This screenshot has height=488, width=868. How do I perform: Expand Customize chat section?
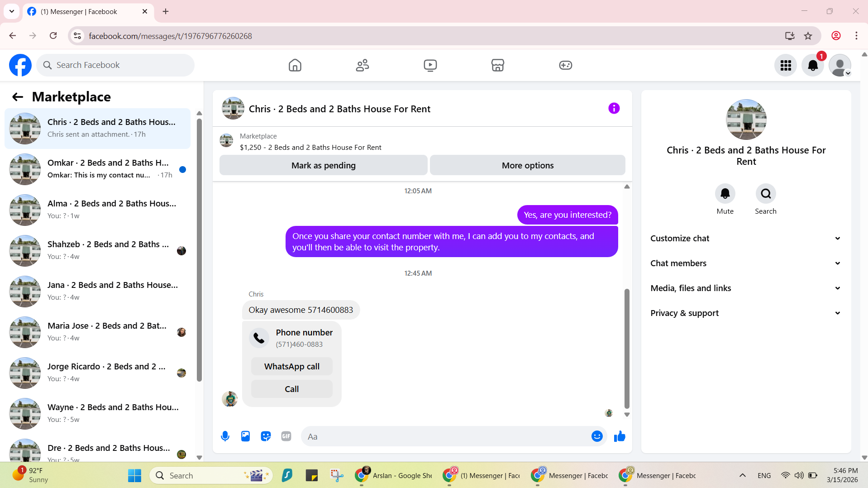pos(746,239)
